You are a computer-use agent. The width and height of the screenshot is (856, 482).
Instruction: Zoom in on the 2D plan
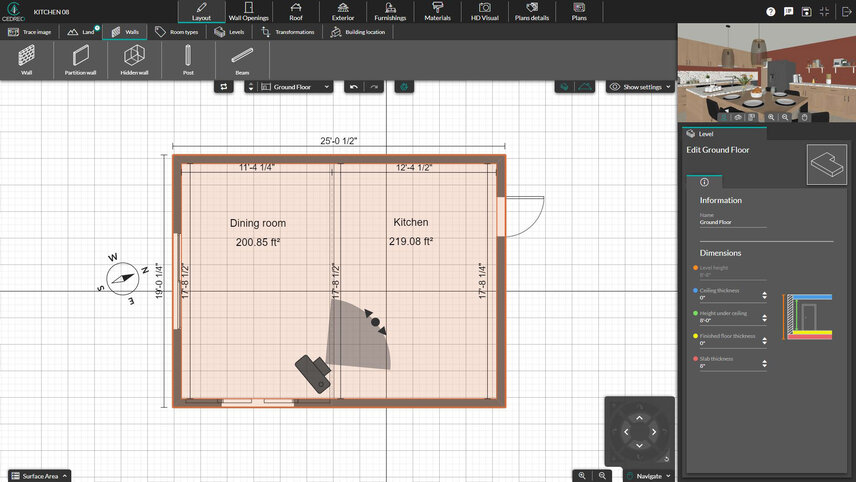click(582, 476)
